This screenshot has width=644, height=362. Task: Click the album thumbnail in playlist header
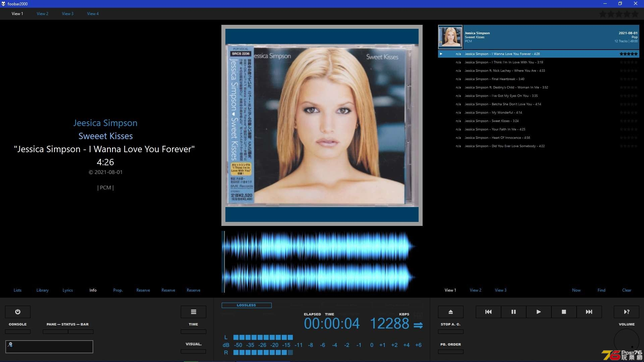[x=450, y=37]
